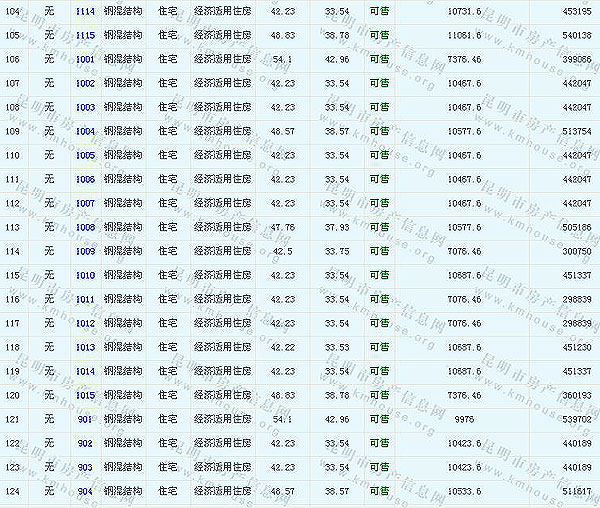Click the unit price cell 9976
This screenshot has height=508, width=600.
click(x=465, y=419)
